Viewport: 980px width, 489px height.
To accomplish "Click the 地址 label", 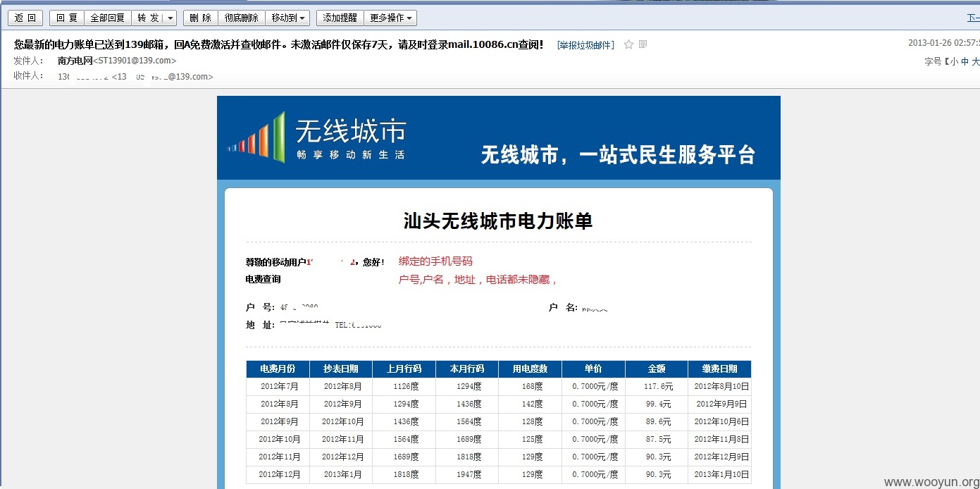I will (259, 325).
